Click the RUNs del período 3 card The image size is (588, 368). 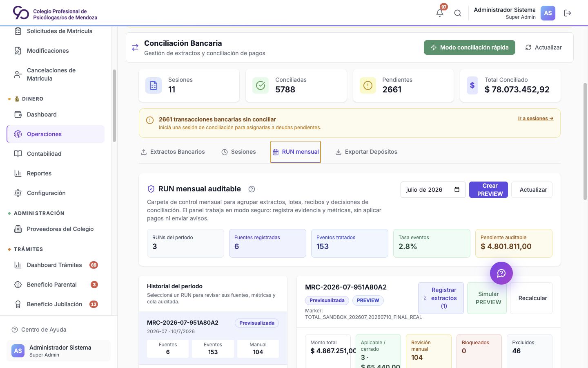(x=185, y=243)
